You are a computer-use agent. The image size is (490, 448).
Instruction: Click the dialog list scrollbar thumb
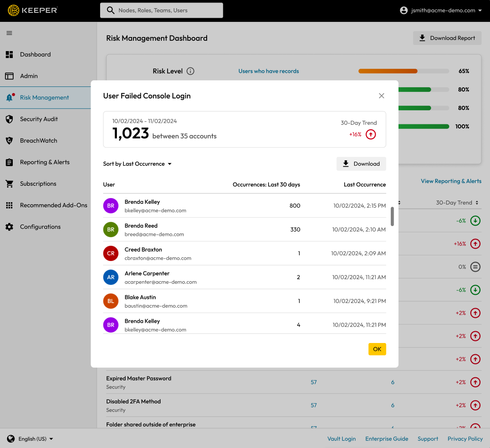(392, 216)
